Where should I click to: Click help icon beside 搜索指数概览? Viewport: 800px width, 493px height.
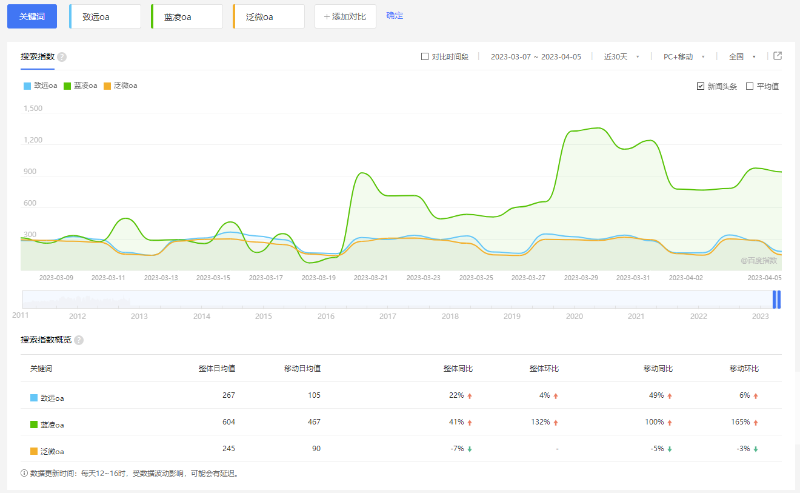click(78, 340)
